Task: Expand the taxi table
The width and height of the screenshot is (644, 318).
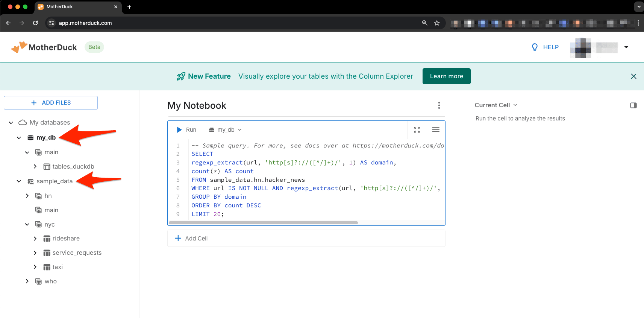Action: (35, 267)
